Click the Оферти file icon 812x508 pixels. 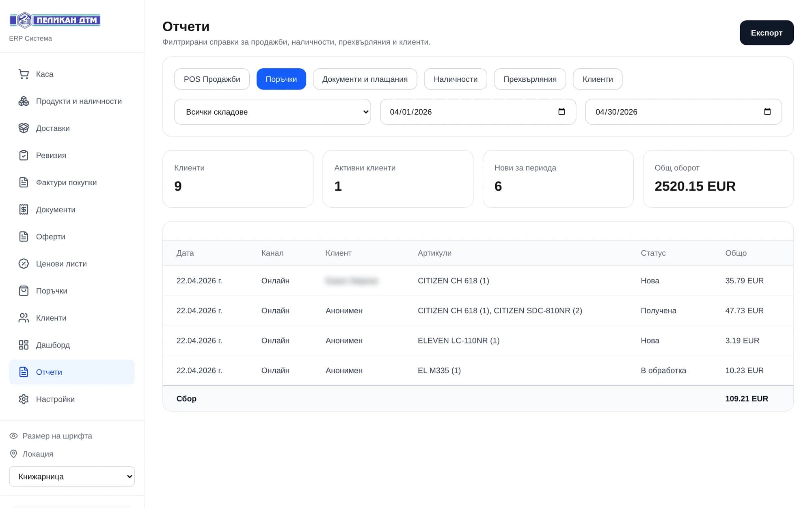[x=24, y=237]
